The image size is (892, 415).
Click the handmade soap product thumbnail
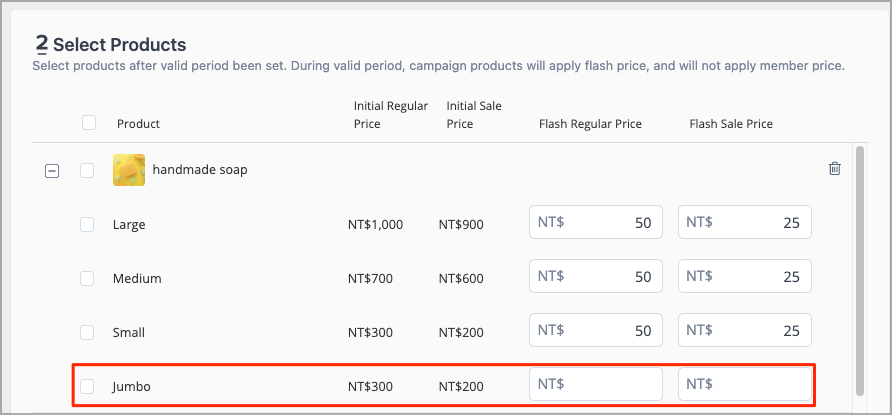(129, 170)
